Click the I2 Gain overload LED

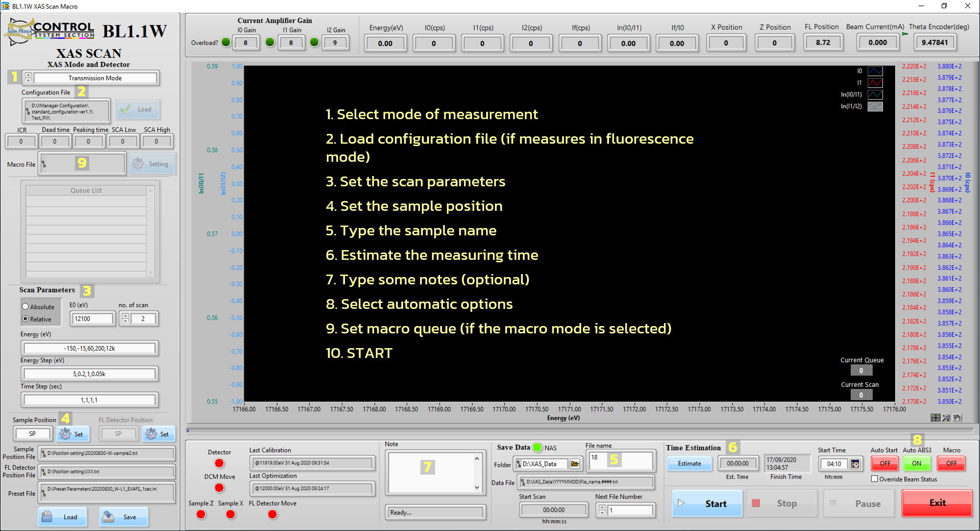click(x=315, y=43)
